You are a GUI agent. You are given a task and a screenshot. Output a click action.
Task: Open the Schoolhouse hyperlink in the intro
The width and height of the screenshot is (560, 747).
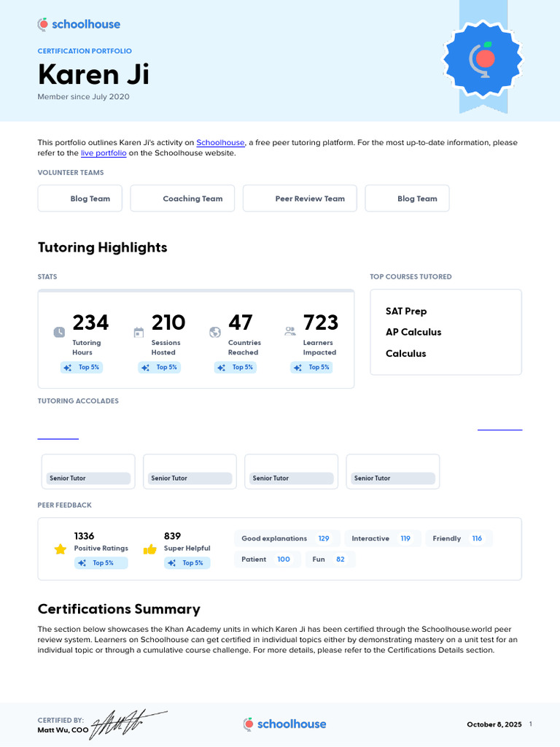tap(220, 142)
